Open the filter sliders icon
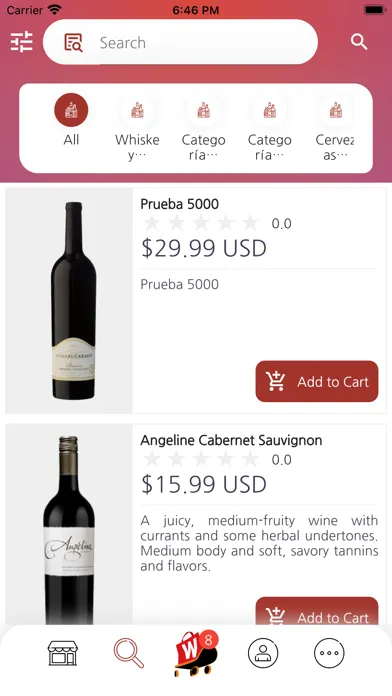392x696 pixels. (22, 42)
